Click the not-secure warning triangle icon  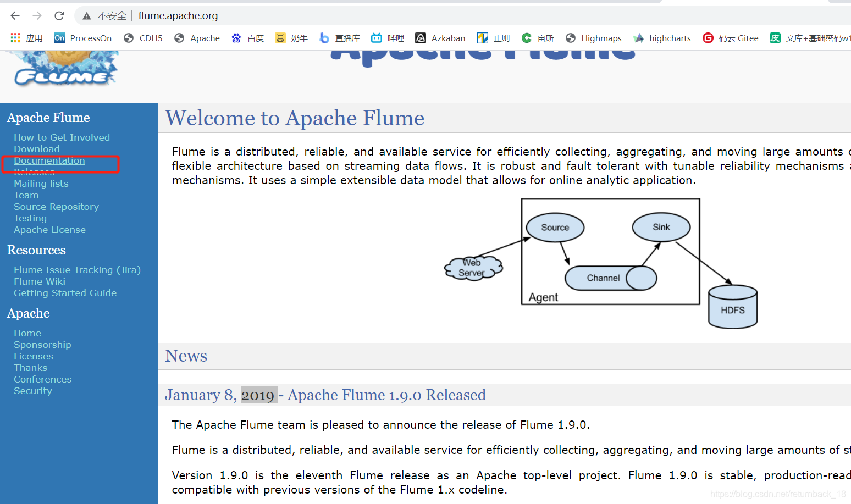click(x=86, y=16)
